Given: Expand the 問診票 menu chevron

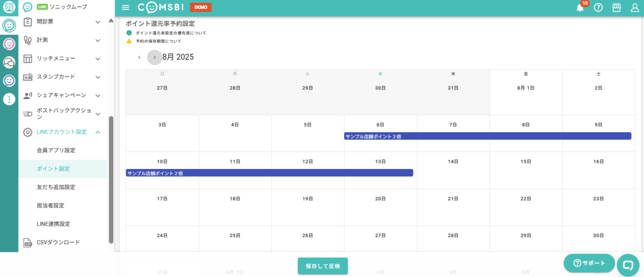Looking at the screenshot, I should tap(98, 22).
